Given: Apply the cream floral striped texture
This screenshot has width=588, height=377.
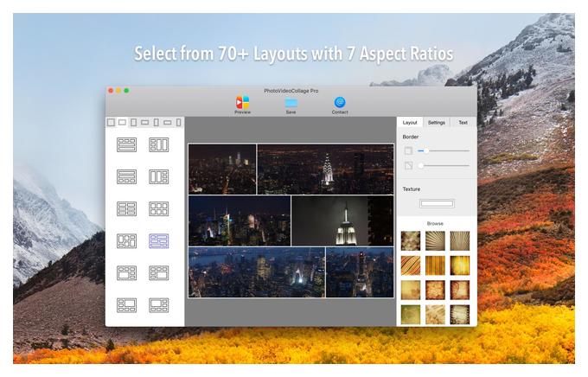Looking at the screenshot, I should (435, 315).
